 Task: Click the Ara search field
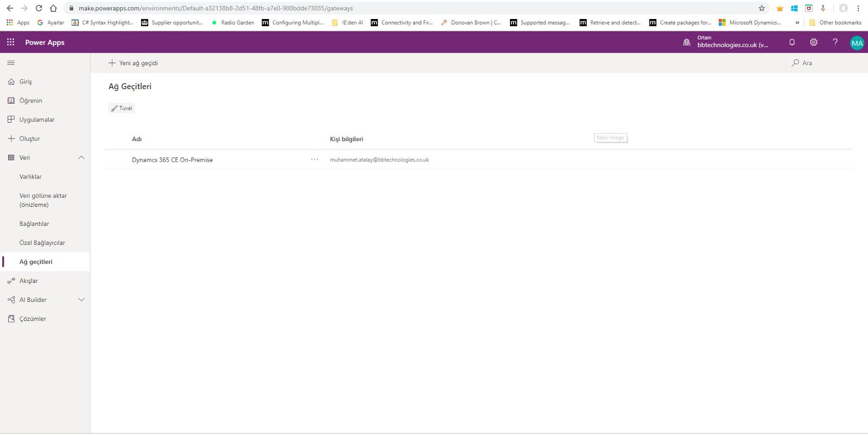point(826,63)
